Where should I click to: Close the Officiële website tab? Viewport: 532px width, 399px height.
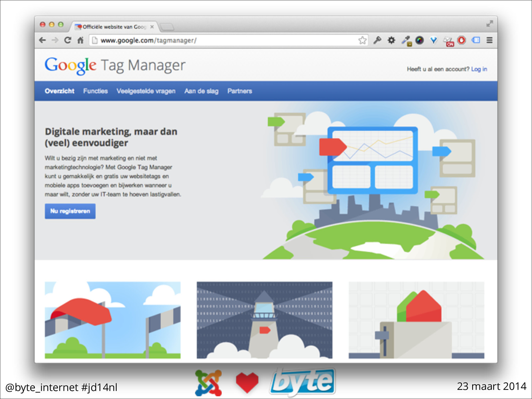tap(152, 27)
